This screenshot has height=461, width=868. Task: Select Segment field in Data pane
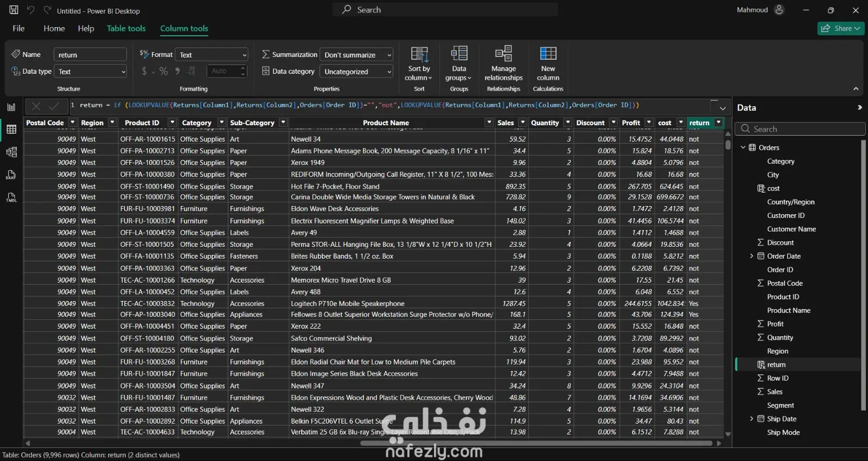(780, 405)
